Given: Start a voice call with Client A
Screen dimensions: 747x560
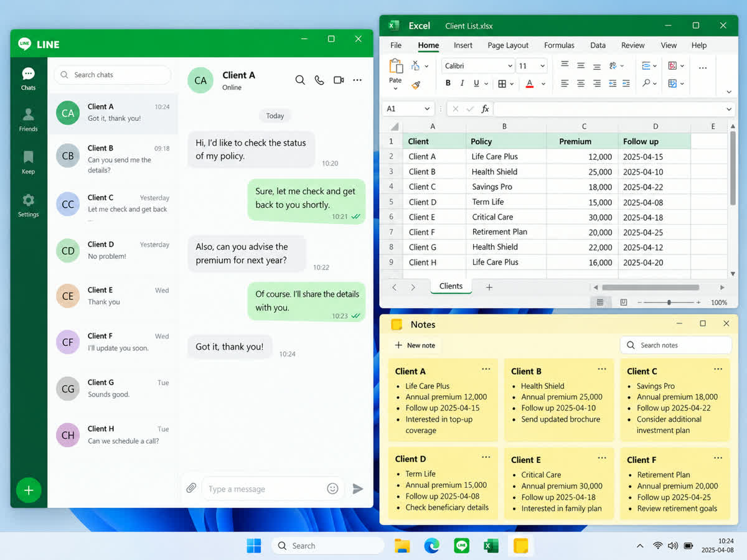Looking at the screenshot, I should point(319,80).
